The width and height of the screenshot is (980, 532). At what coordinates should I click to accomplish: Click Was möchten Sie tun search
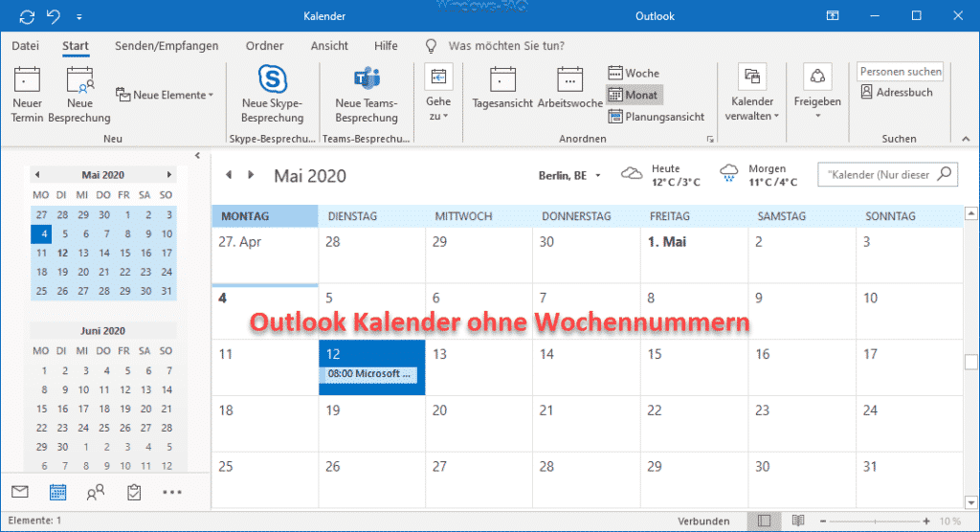(506, 46)
